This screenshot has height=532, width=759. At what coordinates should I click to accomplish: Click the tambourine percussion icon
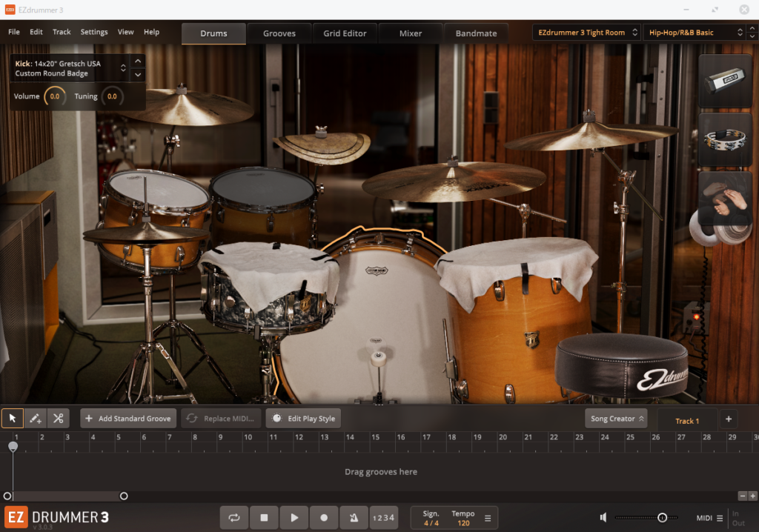click(x=725, y=139)
